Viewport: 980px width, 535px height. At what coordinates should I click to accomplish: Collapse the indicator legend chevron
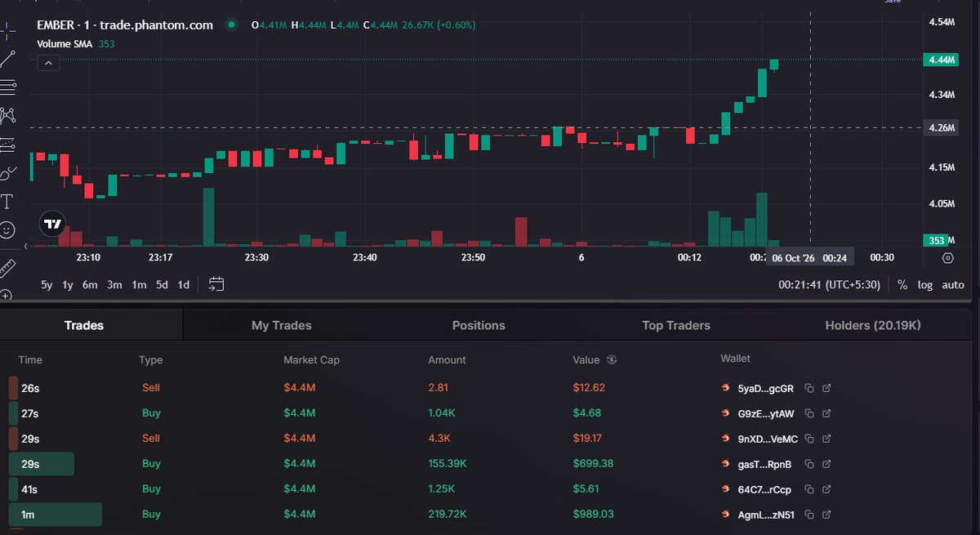pyautogui.click(x=47, y=63)
